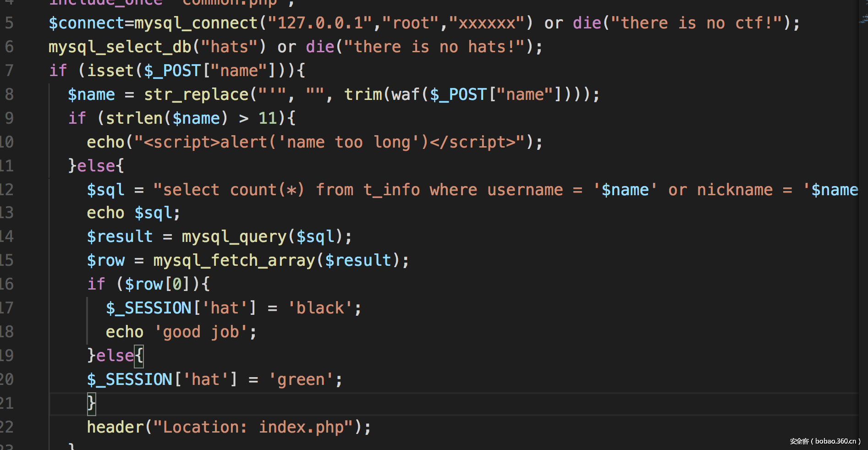Click the "there is no hats!" string

coord(434,47)
